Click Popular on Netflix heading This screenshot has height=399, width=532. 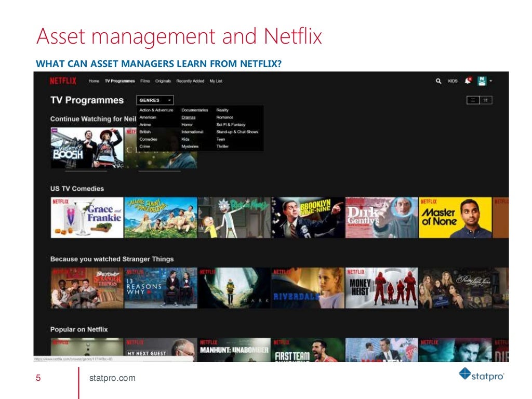point(79,329)
